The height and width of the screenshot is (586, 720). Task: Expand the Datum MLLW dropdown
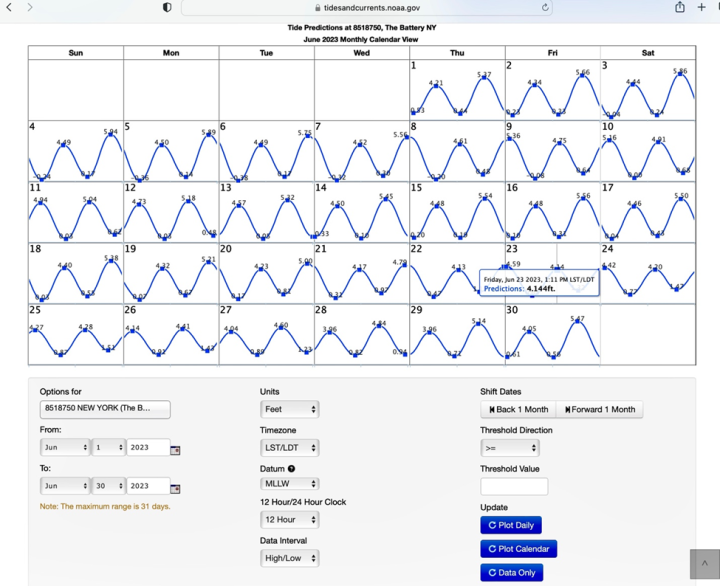pyautogui.click(x=289, y=484)
